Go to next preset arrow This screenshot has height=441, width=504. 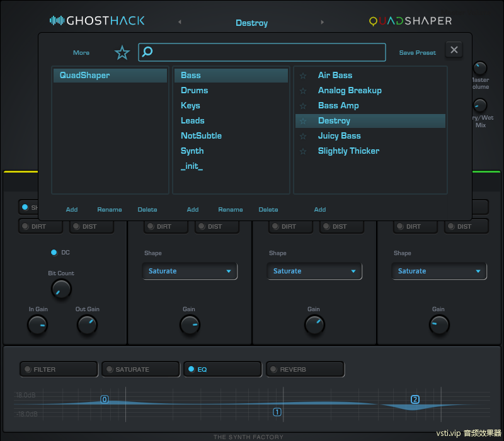(323, 23)
